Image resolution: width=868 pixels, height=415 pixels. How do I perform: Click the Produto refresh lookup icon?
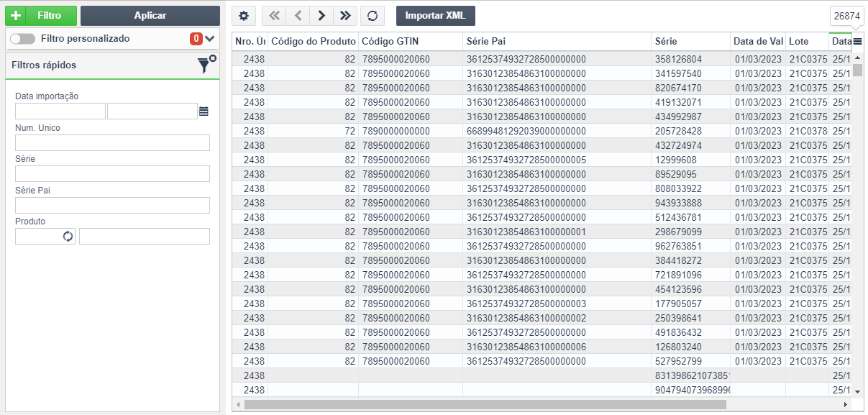68,236
